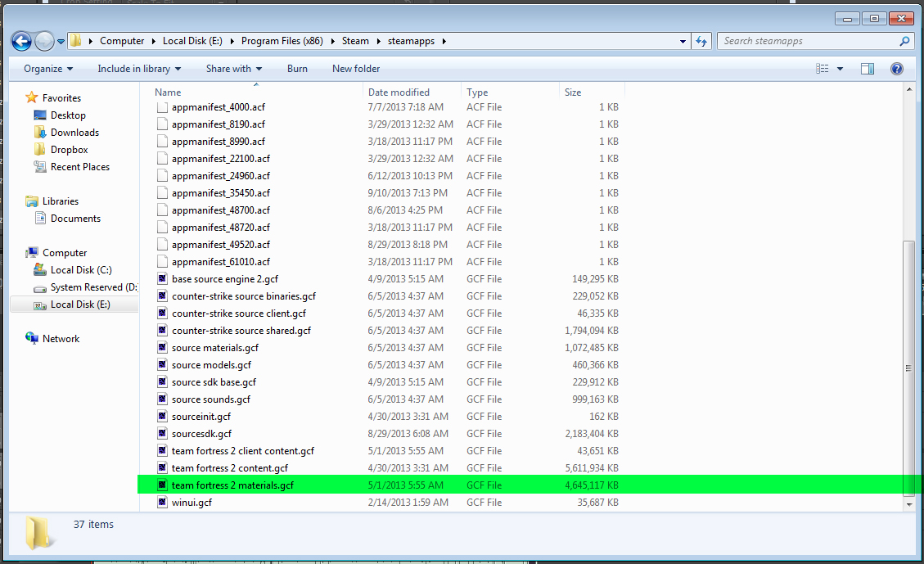This screenshot has height=564, width=924.
Task: Expand the arrow after steamapps breadcrumb
Action: (444, 41)
